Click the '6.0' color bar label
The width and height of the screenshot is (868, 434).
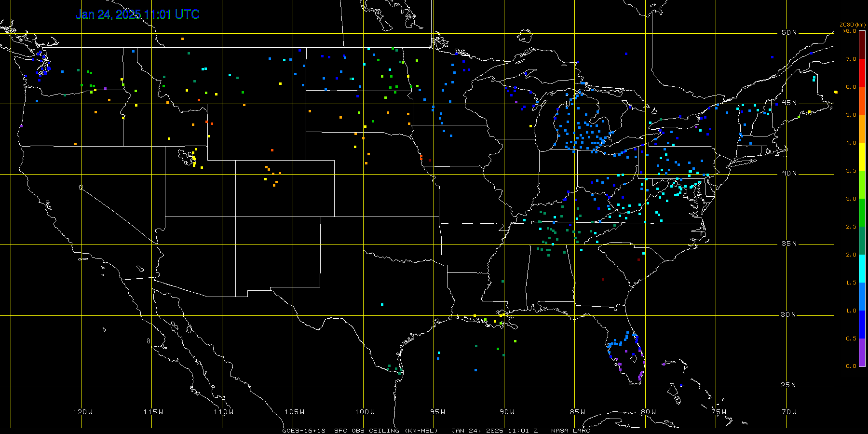coord(851,87)
